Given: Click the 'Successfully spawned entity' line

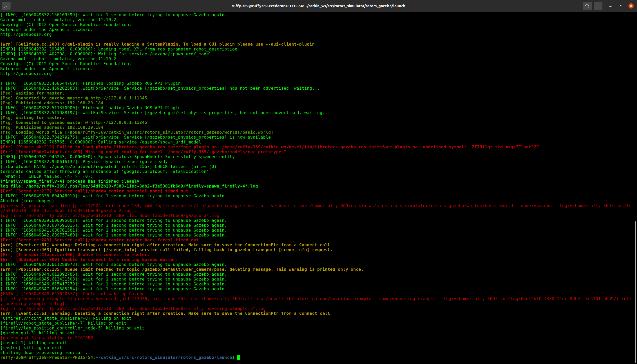Looking at the screenshot, I should 117,157.
